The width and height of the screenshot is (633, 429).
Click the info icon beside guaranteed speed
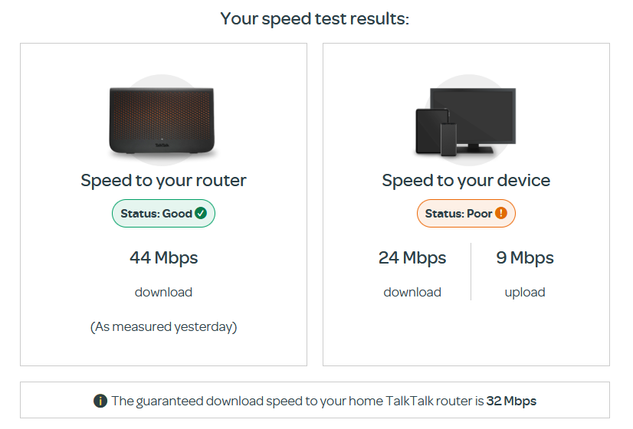[100, 401]
